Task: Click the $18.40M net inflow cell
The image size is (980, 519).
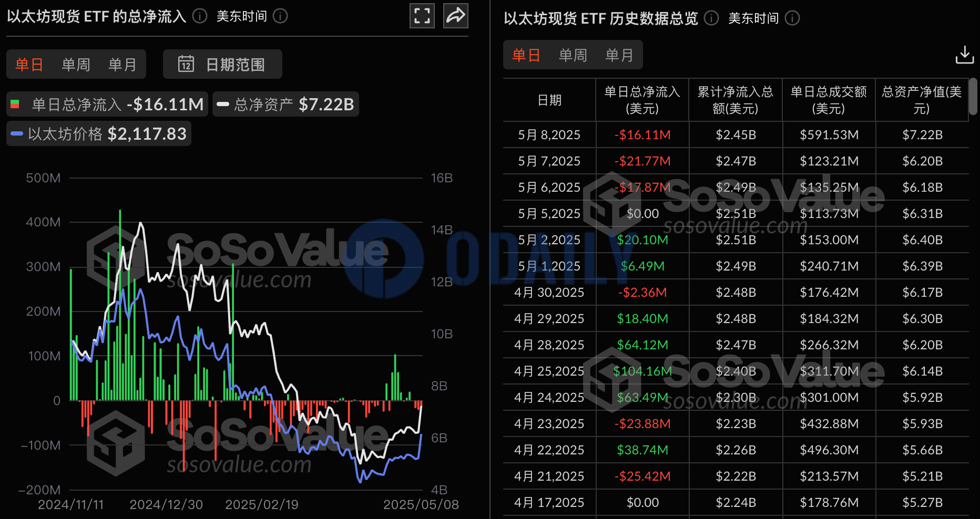Action: 642,319
